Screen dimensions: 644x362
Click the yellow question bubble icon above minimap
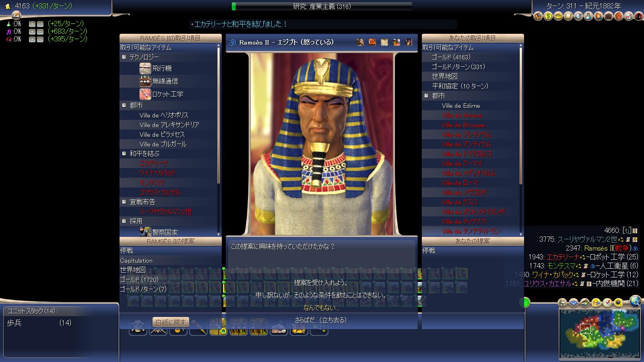coord(619,303)
